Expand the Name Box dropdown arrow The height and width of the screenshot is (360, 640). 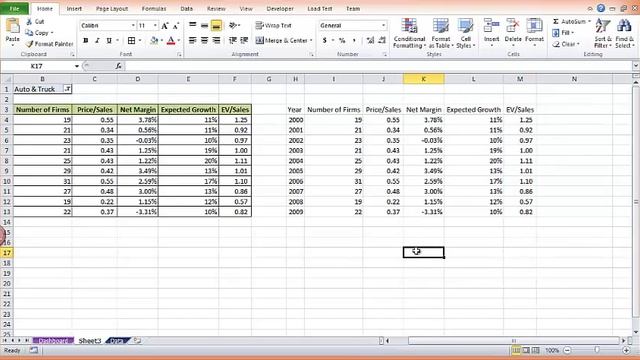click(x=76, y=66)
